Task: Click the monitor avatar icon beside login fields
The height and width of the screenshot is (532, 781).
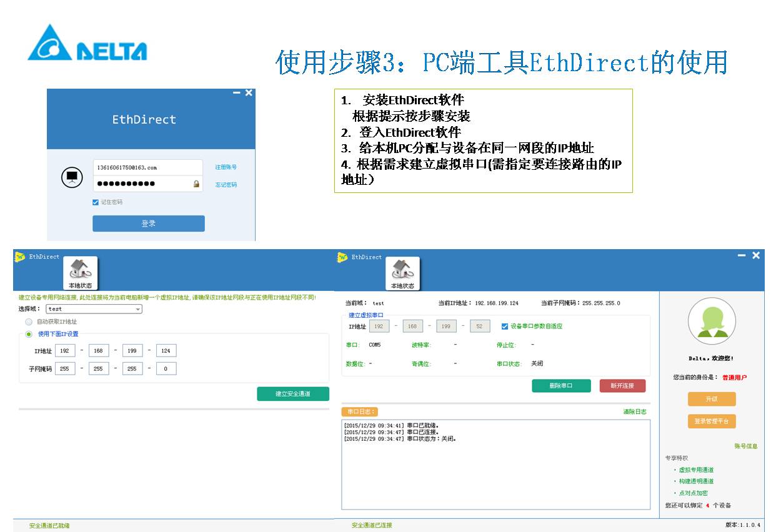Action: 72,177
